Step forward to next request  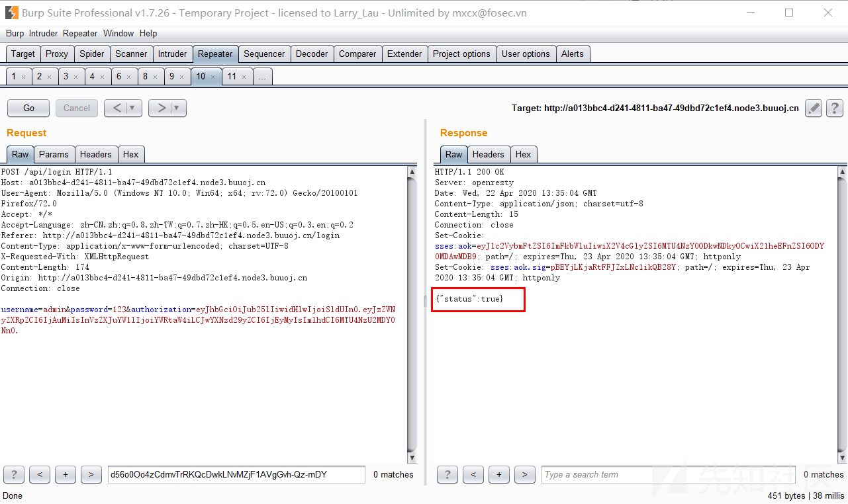click(160, 108)
